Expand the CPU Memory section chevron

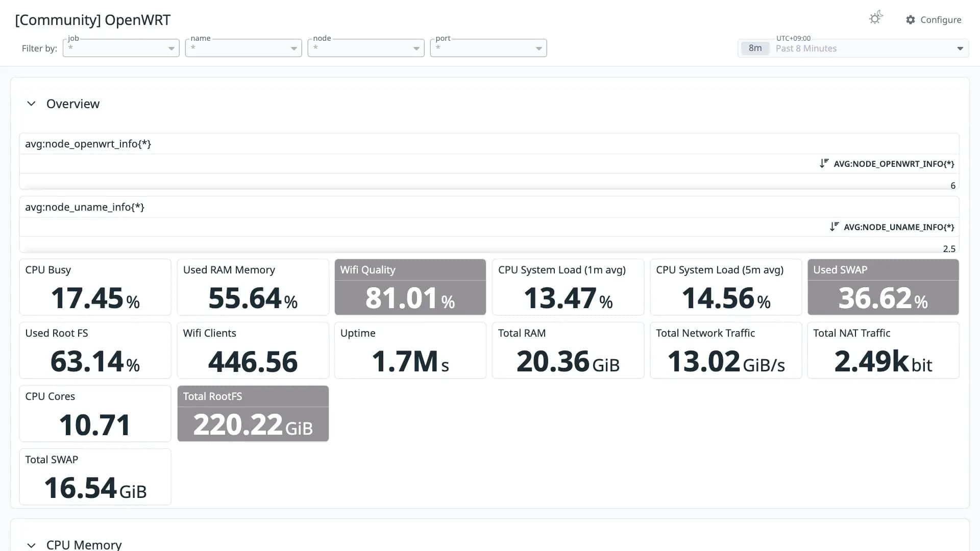pyautogui.click(x=31, y=545)
